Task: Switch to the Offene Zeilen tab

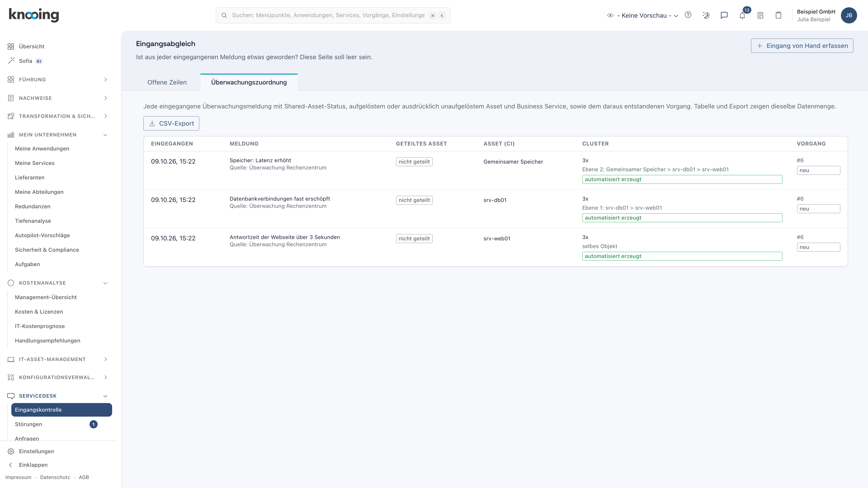Action: point(167,82)
